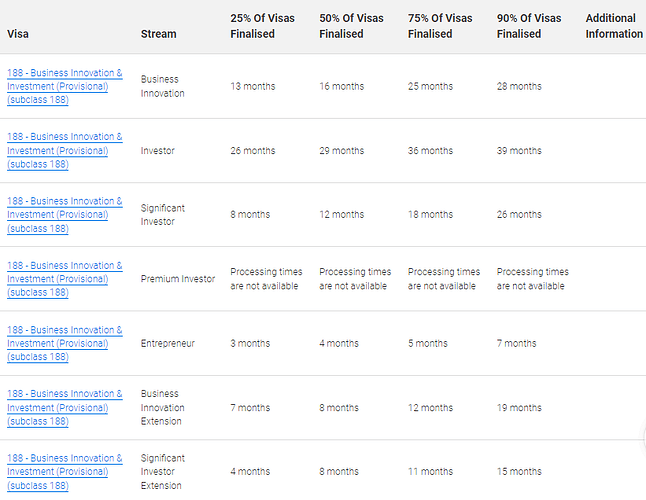Select the '4 months' cell in Significant Investor Extension row
This screenshot has width=646, height=500.
(x=250, y=472)
